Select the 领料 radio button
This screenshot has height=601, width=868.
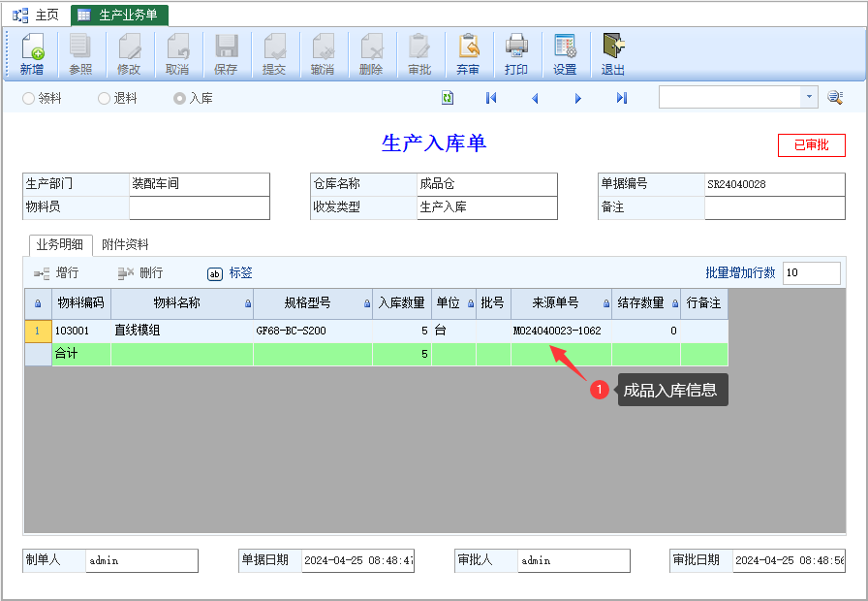coord(28,99)
